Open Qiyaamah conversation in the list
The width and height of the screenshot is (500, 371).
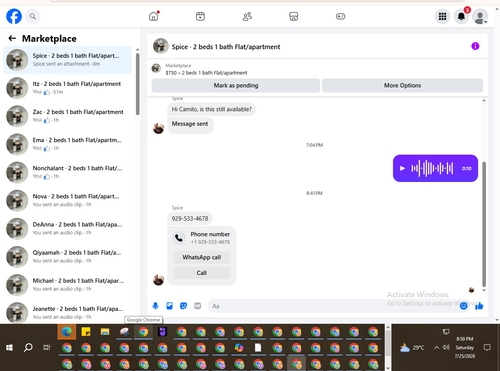click(x=67, y=256)
